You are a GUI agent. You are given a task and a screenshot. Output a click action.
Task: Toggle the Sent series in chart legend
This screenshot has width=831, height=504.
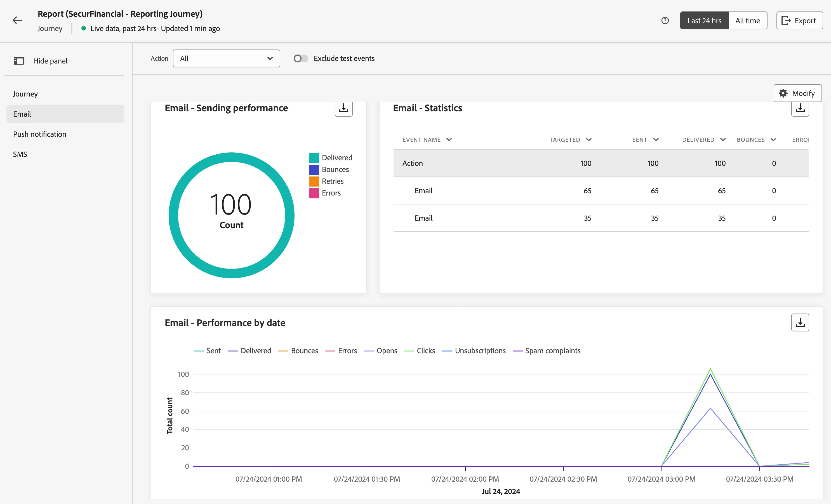pyautogui.click(x=207, y=351)
